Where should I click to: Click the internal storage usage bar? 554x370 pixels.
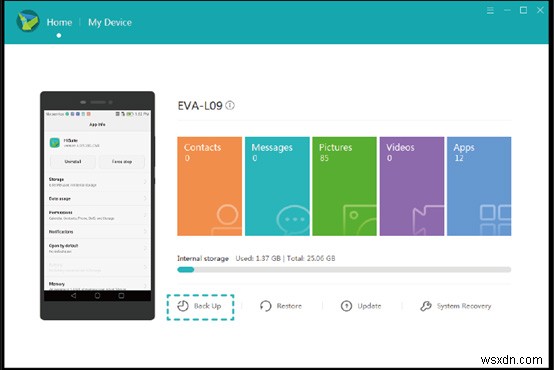coord(344,270)
